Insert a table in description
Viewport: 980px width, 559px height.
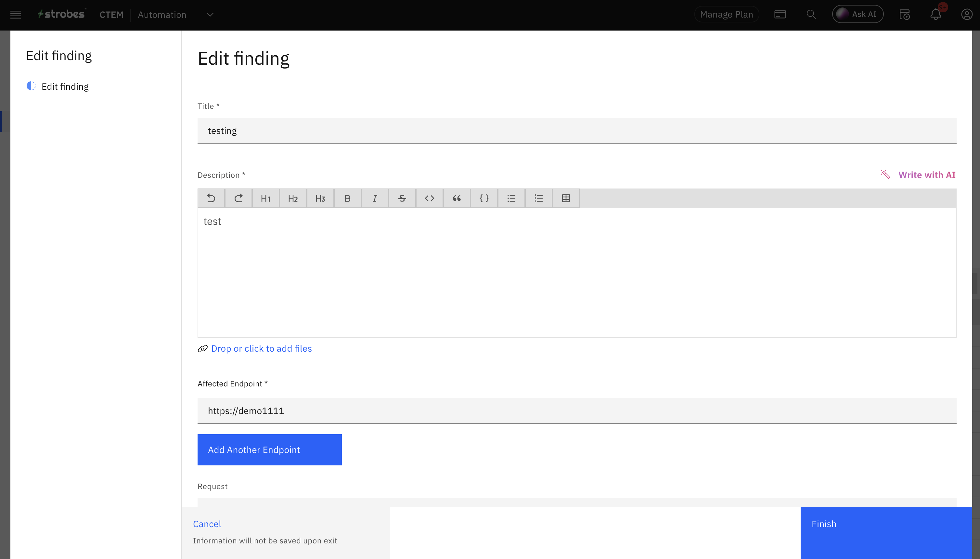pyautogui.click(x=566, y=198)
